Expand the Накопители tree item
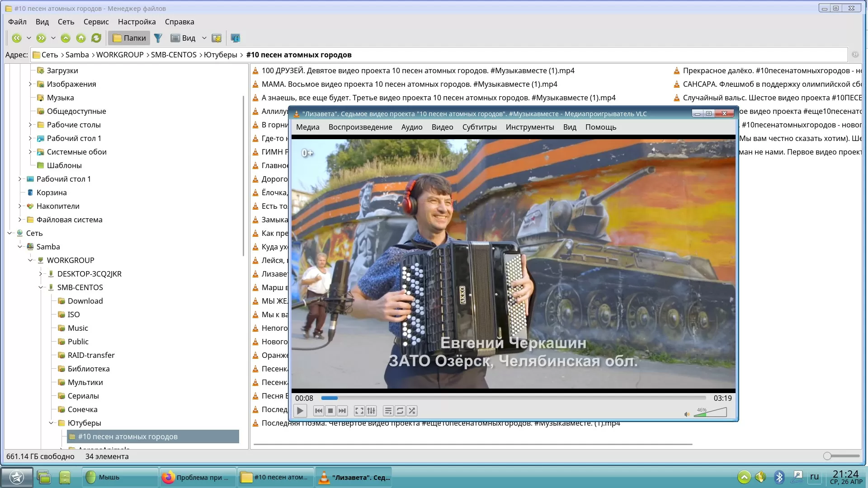 [21, 206]
